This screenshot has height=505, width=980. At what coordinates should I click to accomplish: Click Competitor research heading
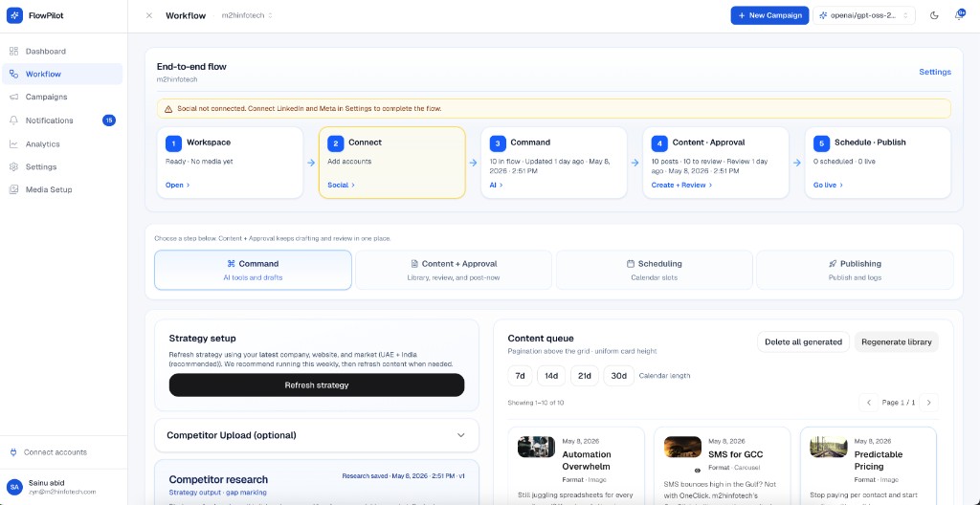218,479
